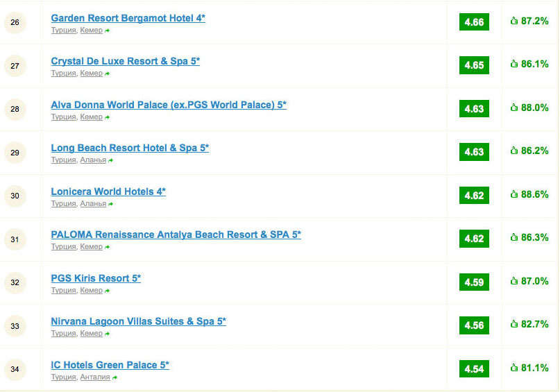Click thumbs-up icon beside 88.0%

click(514, 108)
